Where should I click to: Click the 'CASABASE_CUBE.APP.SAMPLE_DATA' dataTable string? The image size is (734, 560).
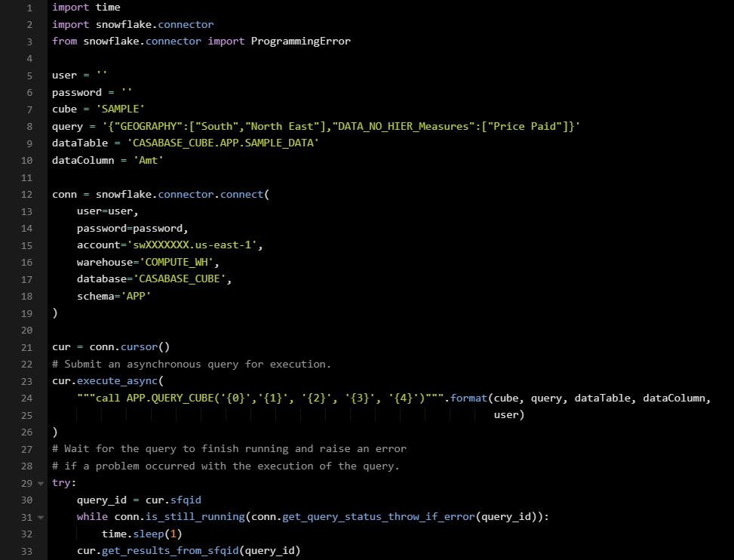(223, 143)
